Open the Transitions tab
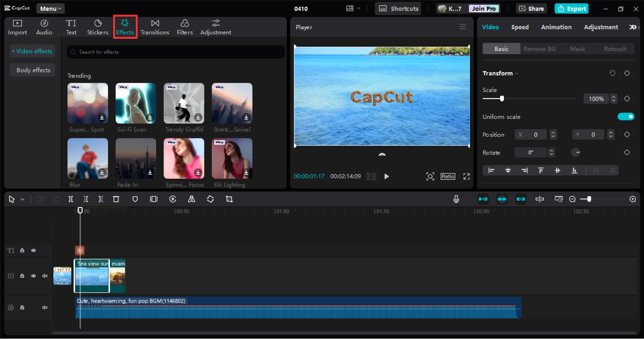 pos(155,27)
